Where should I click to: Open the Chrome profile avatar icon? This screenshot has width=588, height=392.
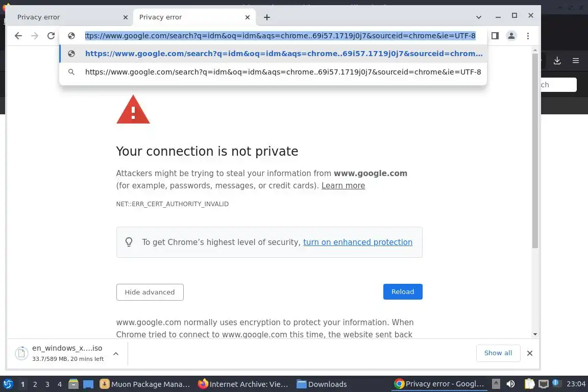(511, 36)
